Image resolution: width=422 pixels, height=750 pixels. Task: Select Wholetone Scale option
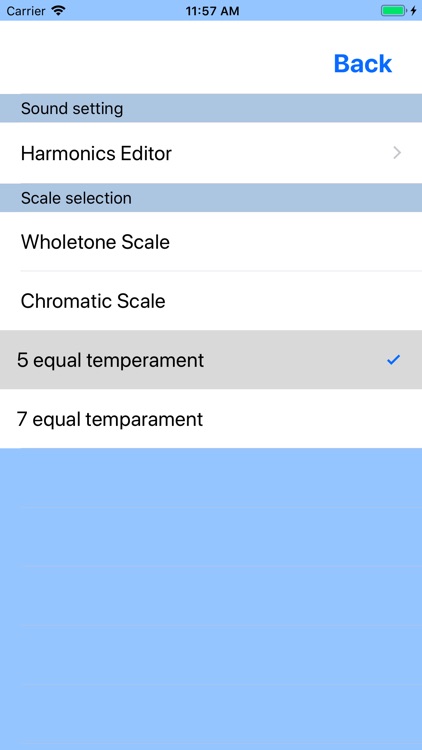tap(211, 242)
